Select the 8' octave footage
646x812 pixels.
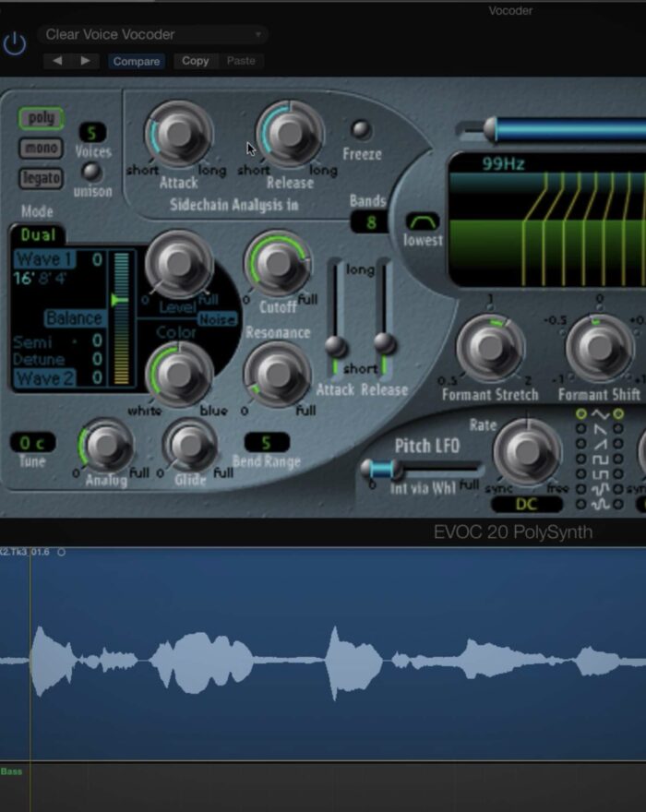click(43, 279)
